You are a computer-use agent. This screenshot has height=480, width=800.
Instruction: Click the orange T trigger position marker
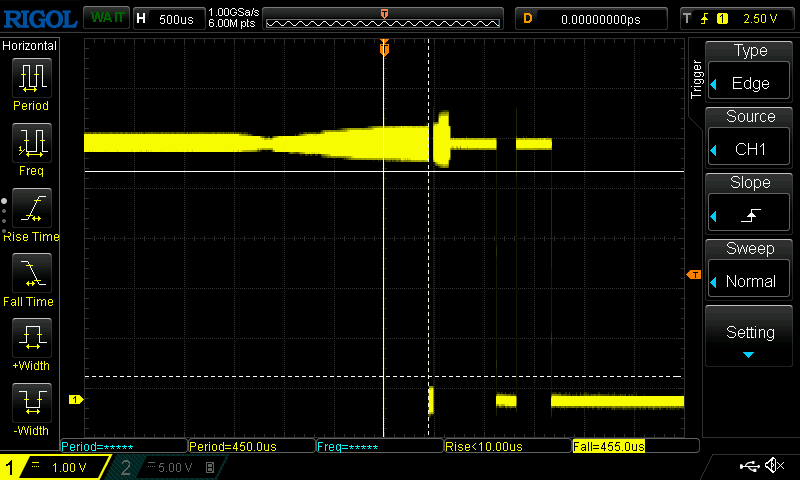pos(384,49)
